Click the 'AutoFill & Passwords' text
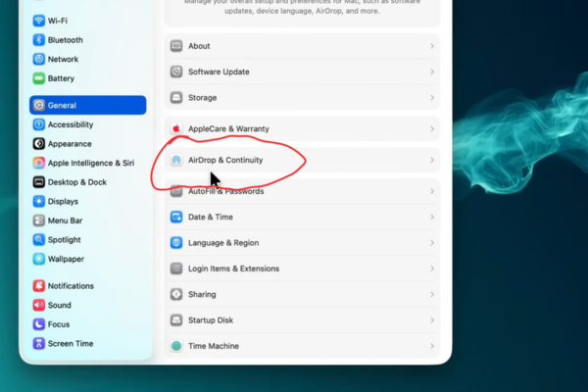Image resolution: width=588 pixels, height=392 pixels. point(225,191)
